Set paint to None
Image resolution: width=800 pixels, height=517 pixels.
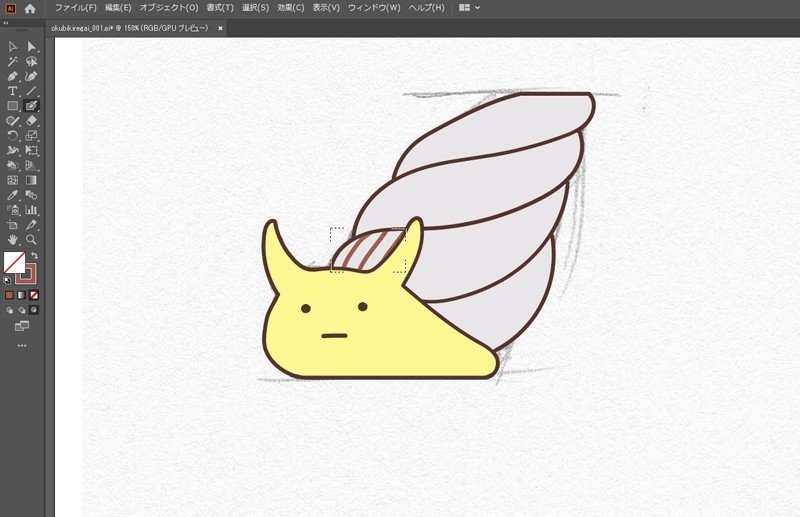pyautogui.click(x=34, y=295)
